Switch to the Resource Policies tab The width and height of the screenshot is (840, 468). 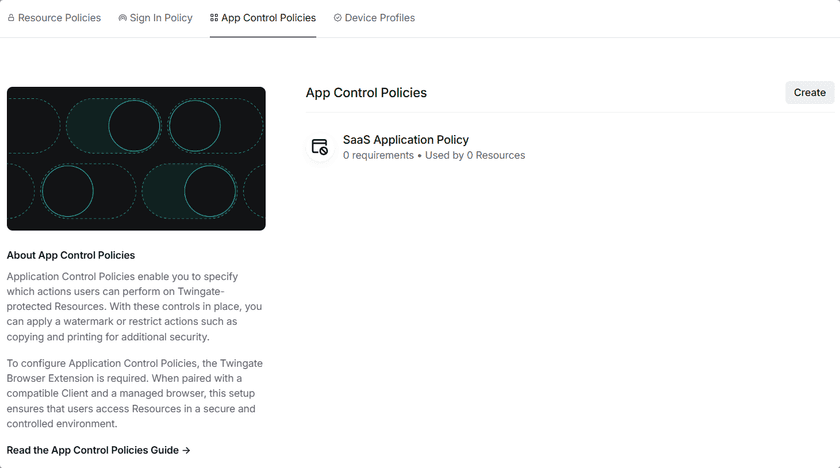pos(59,18)
